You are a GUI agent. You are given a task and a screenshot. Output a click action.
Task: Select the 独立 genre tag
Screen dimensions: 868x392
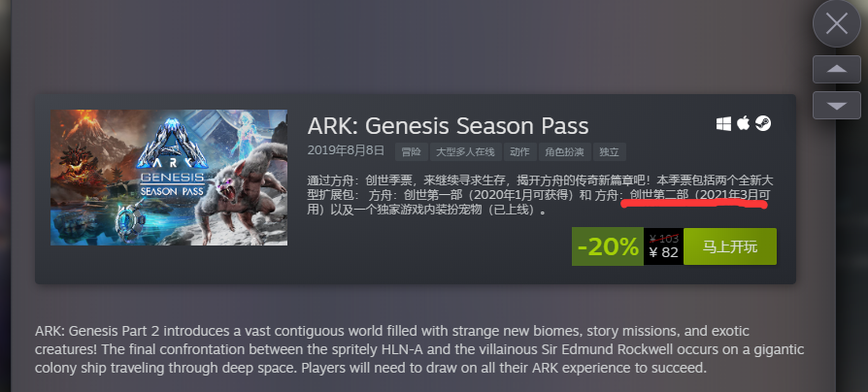pyautogui.click(x=610, y=152)
